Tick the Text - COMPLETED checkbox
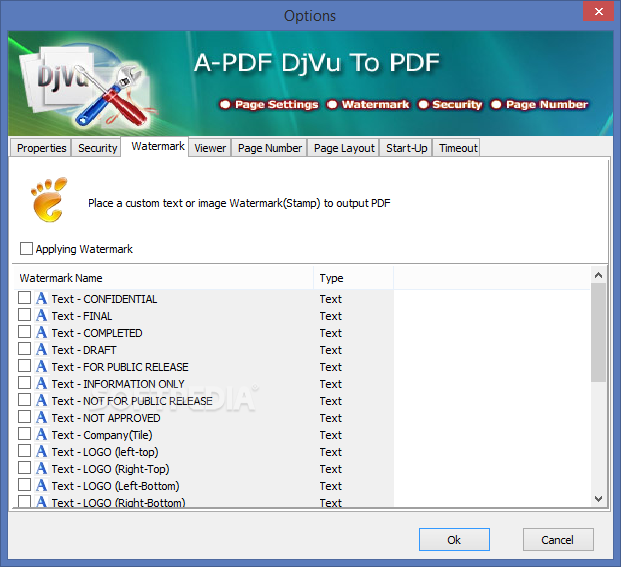621x567 pixels. click(x=25, y=332)
